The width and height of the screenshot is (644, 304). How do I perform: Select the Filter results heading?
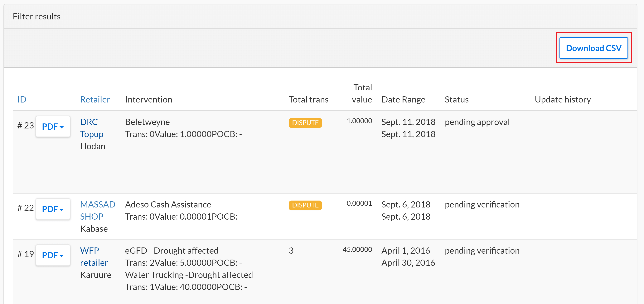(x=36, y=17)
